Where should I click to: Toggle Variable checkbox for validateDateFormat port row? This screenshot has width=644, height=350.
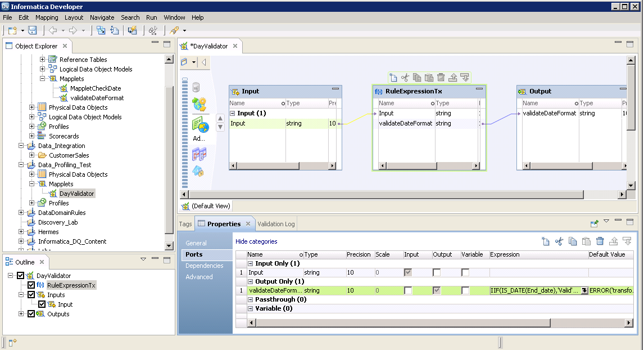coord(465,290)
